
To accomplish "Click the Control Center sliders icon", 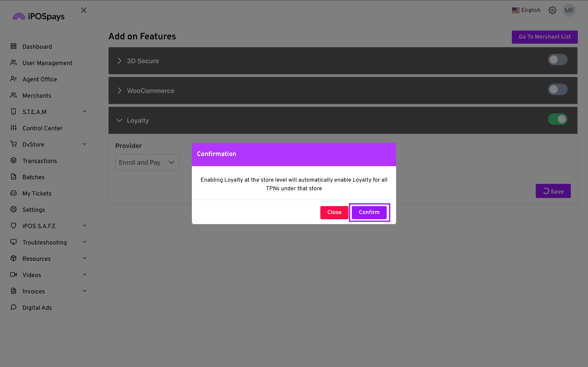I will point(13,128).
